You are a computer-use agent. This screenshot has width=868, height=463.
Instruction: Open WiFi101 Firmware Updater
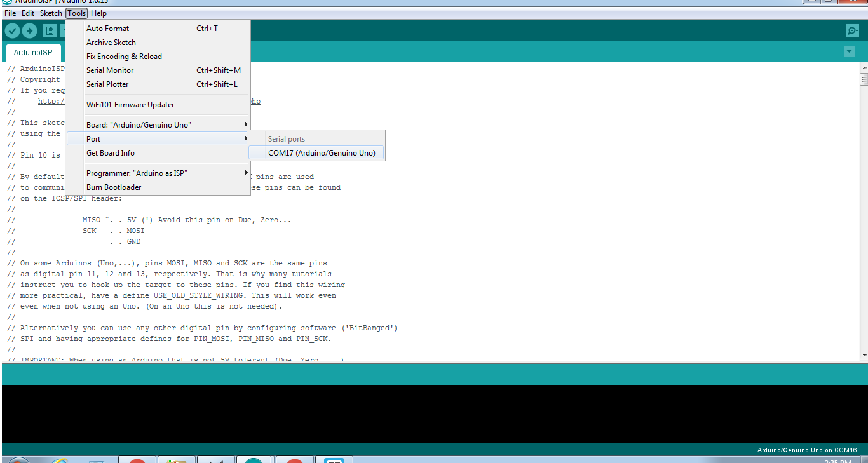tap(158, 105)
